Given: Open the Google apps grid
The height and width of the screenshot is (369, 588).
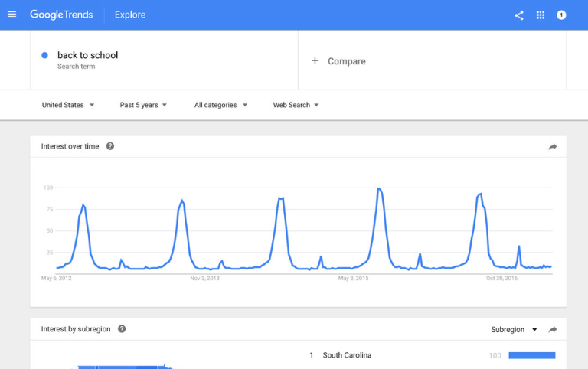Looking at the screenshot, I should click(541, 15).
